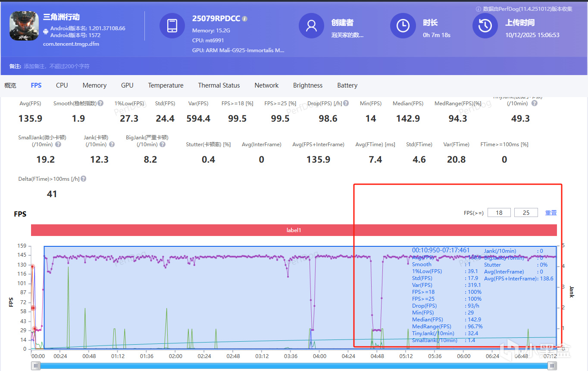The width and height of the screenshot is (588, 371).
Task: Click the help icon beside Jank(卡顿) /10min
Action: click(x=112, y=145)
